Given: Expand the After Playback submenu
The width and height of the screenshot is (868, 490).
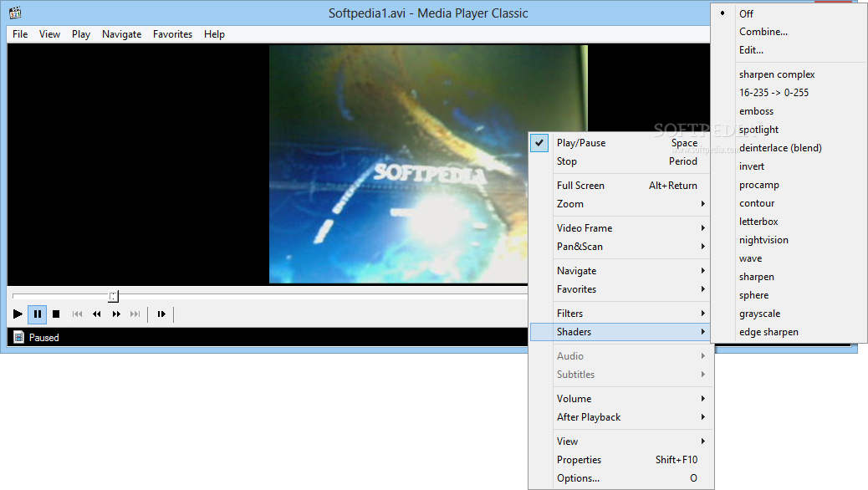Looking at the screenshot, I should click(621, 417).
